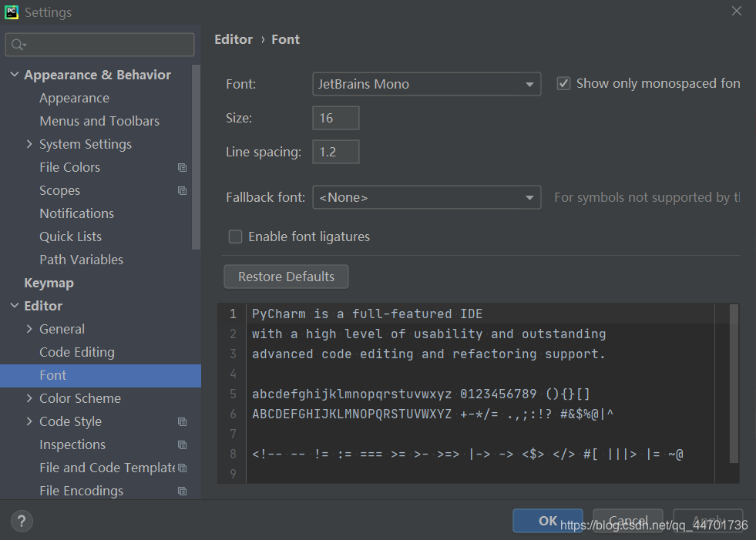Click the font preview vertical scrollbar

click(x=734, y=384)
